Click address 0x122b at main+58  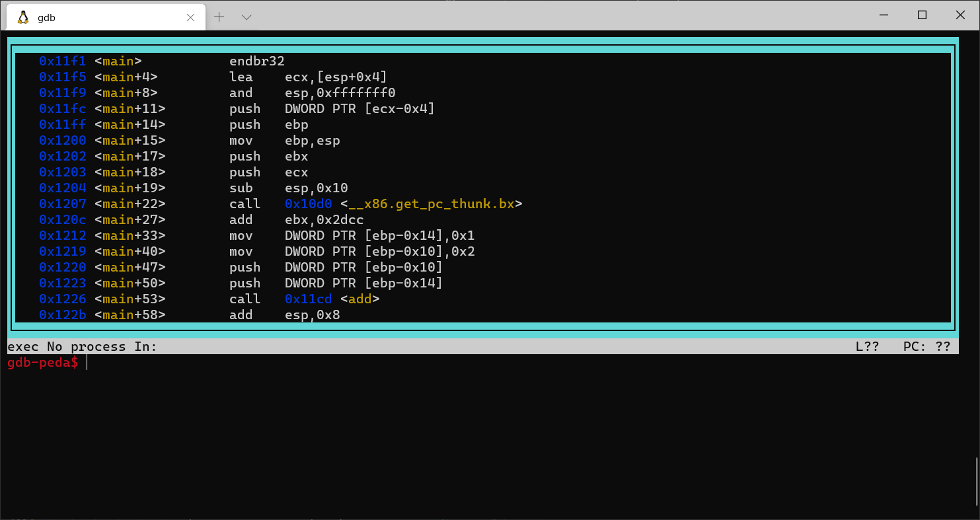click(x=63, y=315)
